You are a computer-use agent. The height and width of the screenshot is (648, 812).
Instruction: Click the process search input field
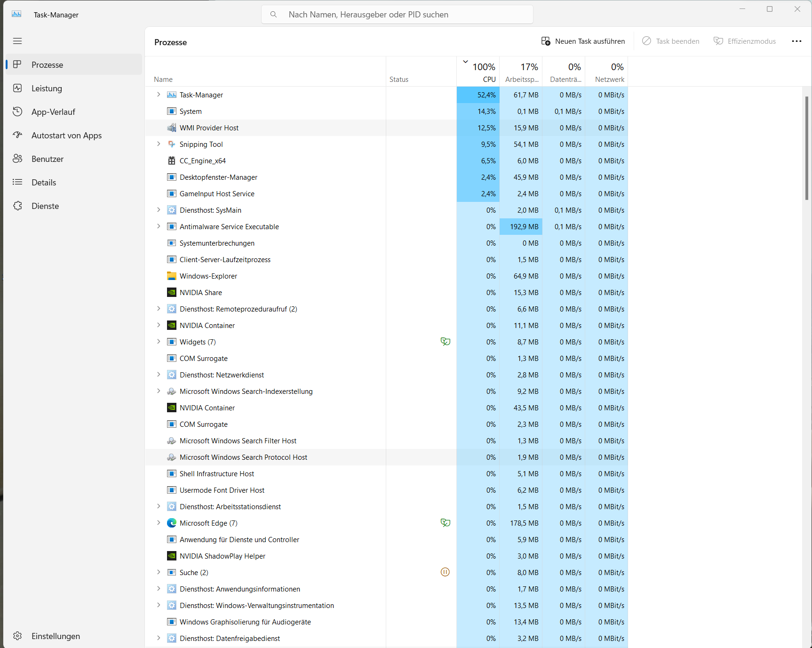[397, 15]
